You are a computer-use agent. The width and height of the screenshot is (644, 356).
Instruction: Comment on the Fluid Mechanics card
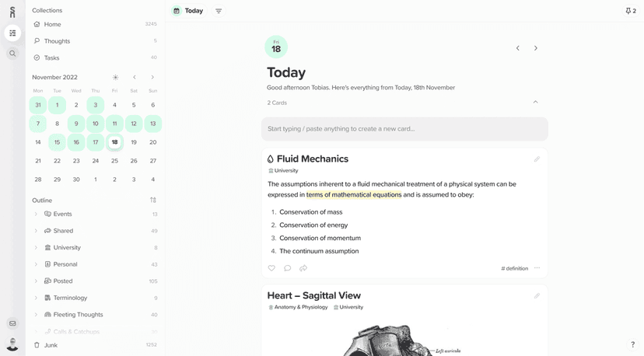tap(288, 268)
